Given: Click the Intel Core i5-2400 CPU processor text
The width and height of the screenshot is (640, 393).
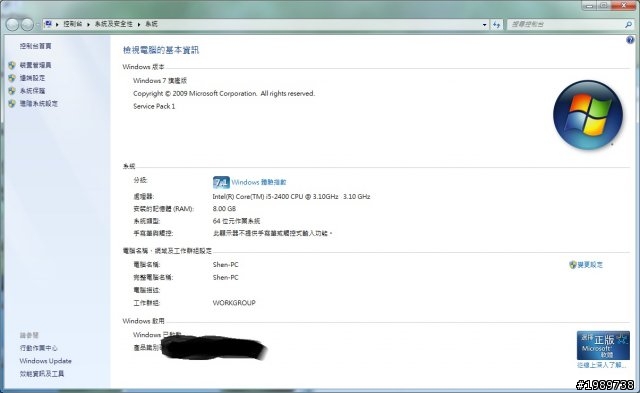Looking at the screenshot, I should 291,196.
